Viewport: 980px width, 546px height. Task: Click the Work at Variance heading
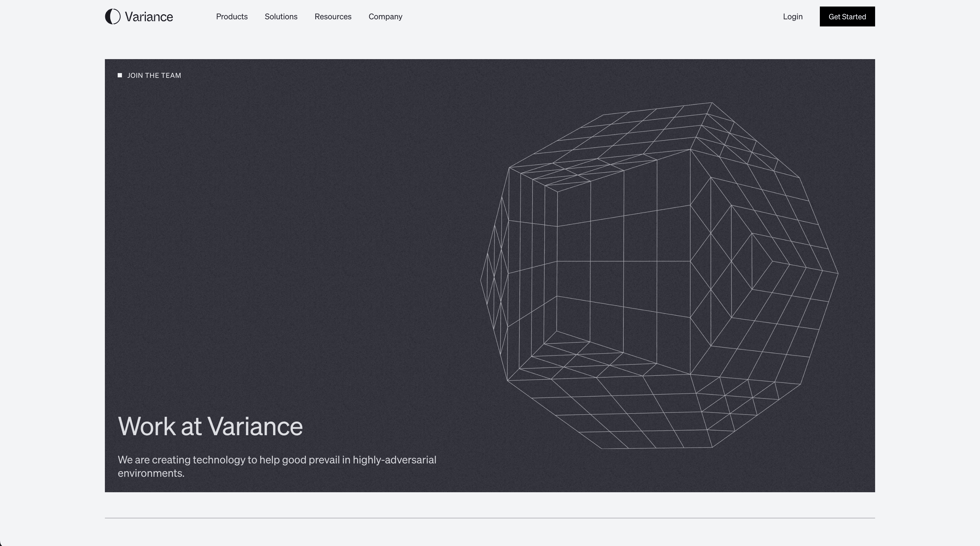pyautogui.click(x=210, y=426)
